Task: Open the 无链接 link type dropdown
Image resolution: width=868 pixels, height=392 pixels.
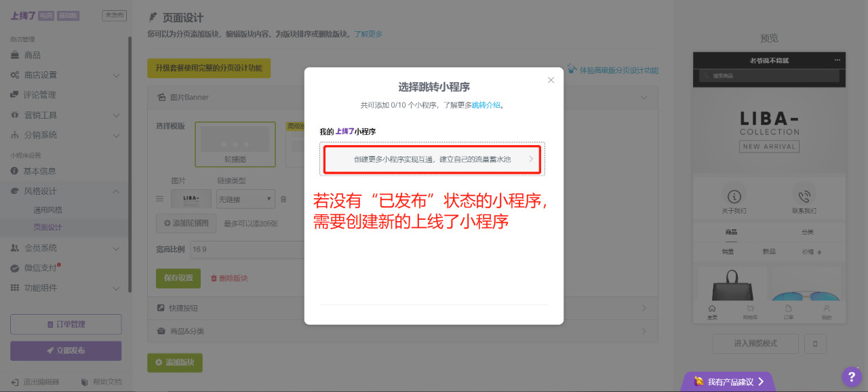Action: point(245,199)
